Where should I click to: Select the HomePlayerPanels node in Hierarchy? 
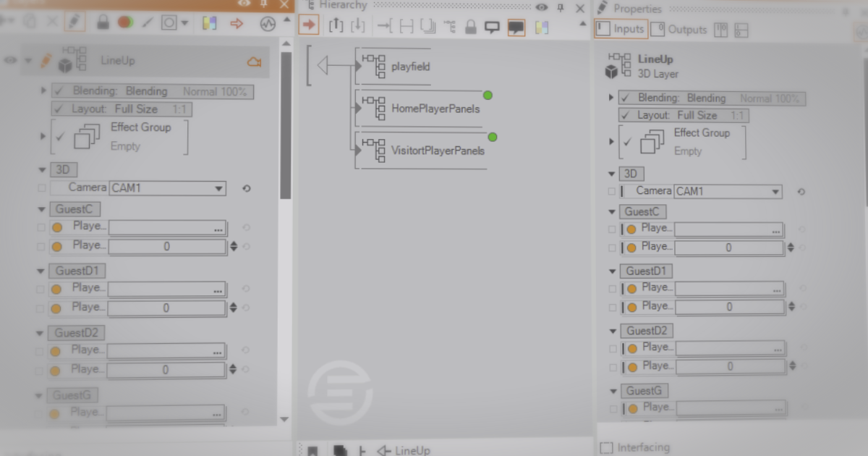click(435, 109)
